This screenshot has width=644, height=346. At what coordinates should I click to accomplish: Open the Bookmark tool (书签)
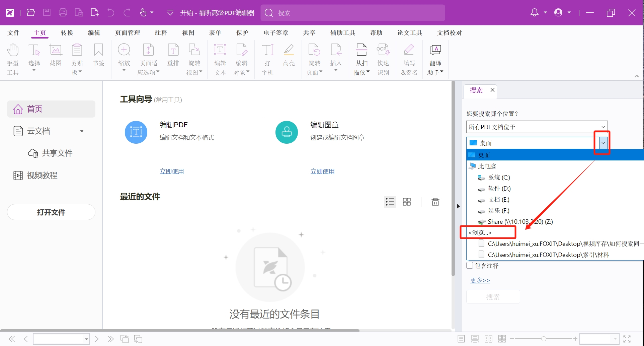tap(98, 55)
